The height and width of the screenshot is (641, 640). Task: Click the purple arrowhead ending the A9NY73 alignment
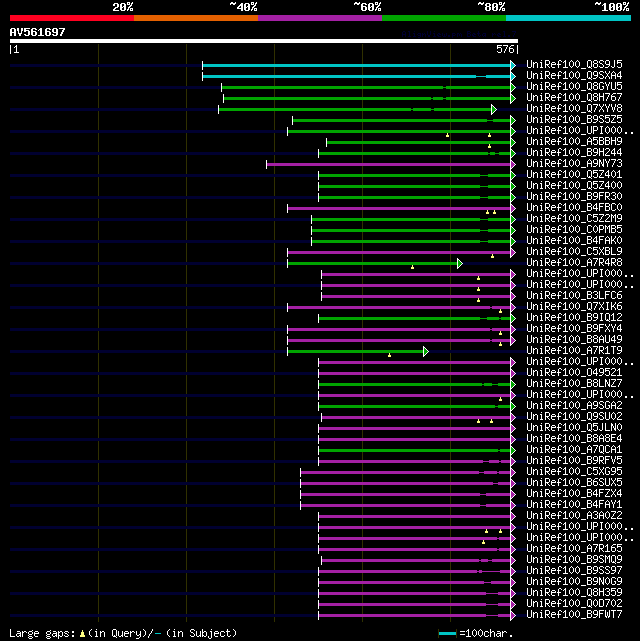click(x=513, y=164)
